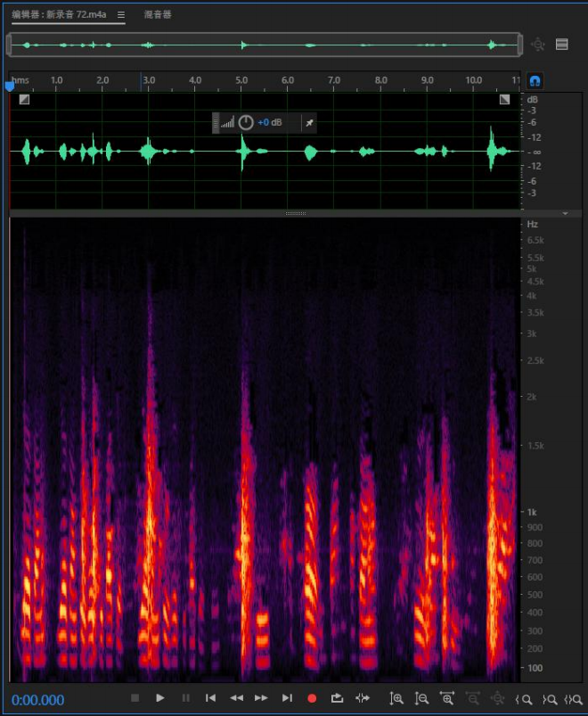Screen dimensions: 588x716
Task: Expand spectral display options arrow
Action: tap(565, 213)
